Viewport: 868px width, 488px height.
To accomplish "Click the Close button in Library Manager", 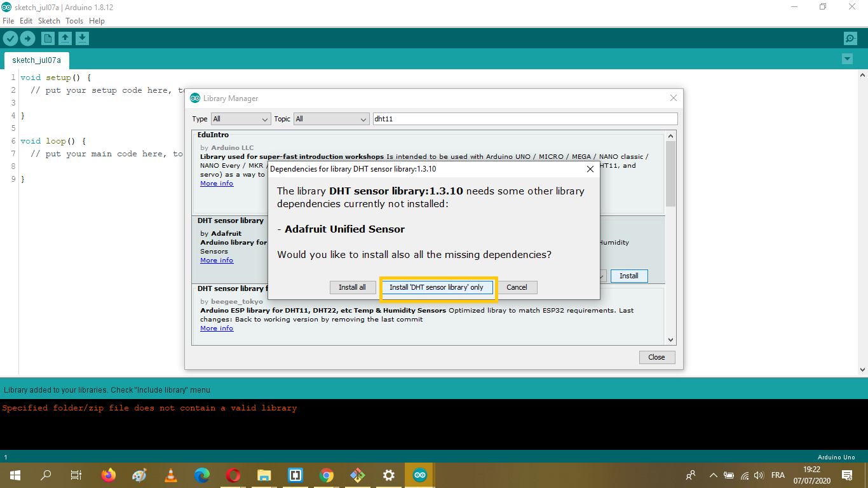I will (x=657, y=357).
